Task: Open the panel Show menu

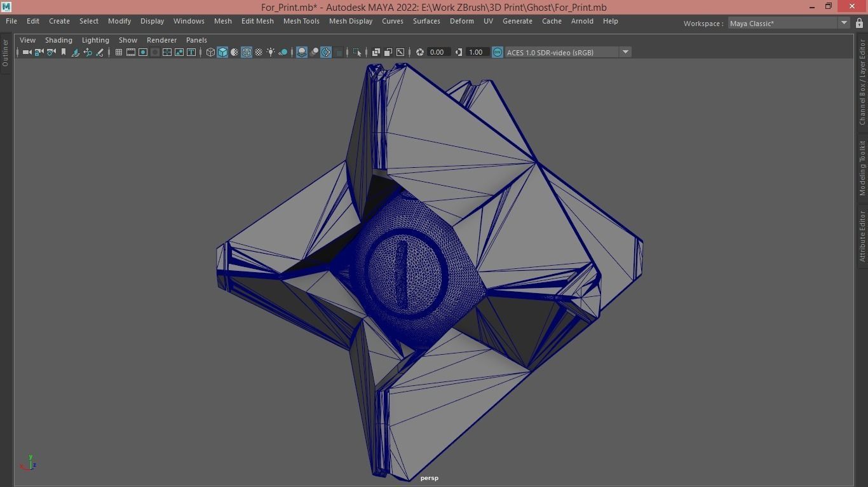Action: [x=128, y=40]
